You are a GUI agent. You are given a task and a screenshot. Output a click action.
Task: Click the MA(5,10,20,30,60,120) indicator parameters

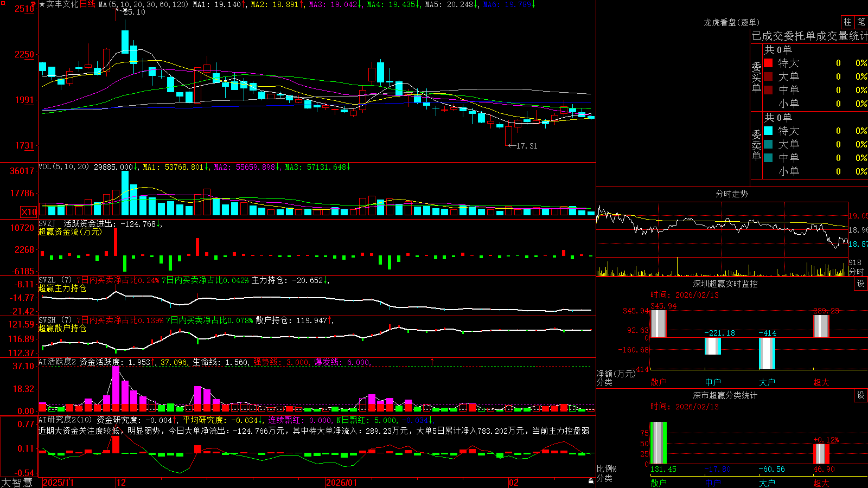coord(143,4)
